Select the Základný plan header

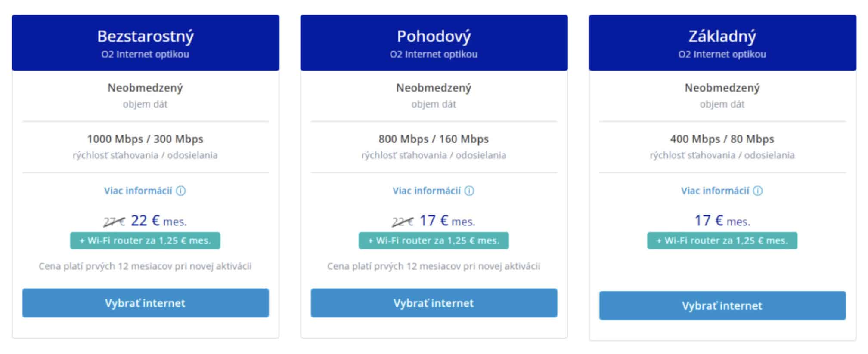pyautogui.click(x=722, y=43)
